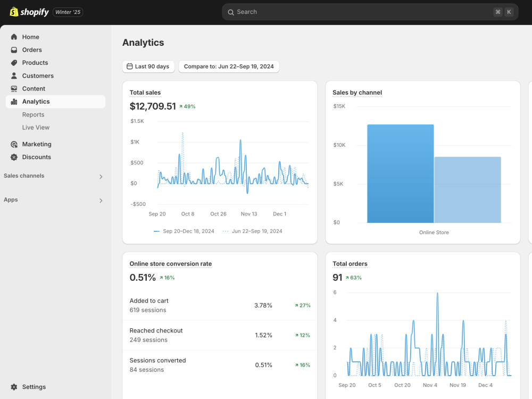Select Live View under Analytics
The height and width of the screenshot is (399, 532).
[x=36, y=128]
